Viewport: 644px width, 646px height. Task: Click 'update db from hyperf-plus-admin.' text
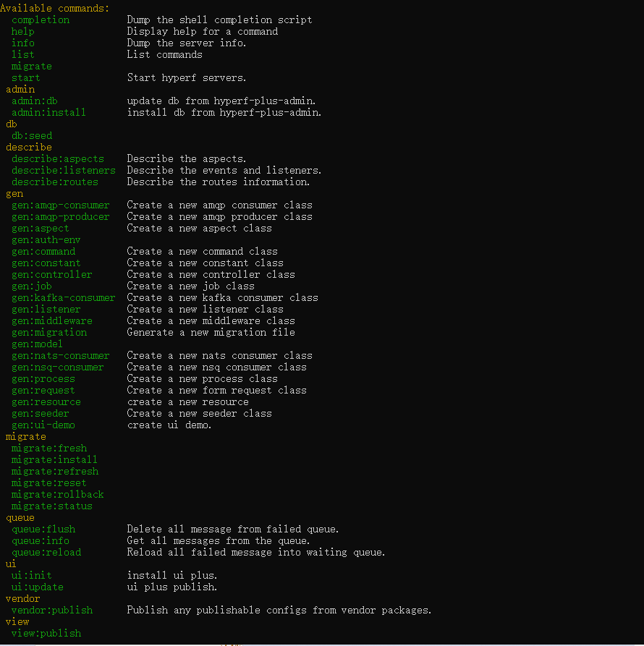(221, 101)
